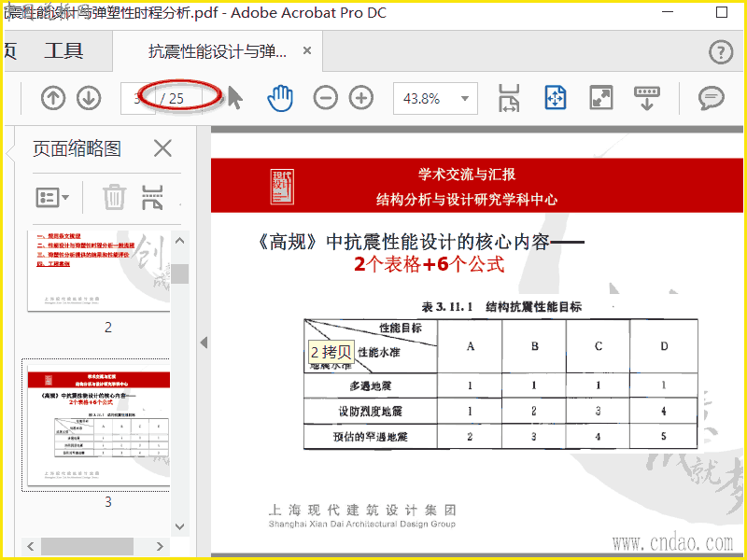Click the thumbnail panel page layout icon
Viewport: 747px width, 560px height.
click(152, 197)
